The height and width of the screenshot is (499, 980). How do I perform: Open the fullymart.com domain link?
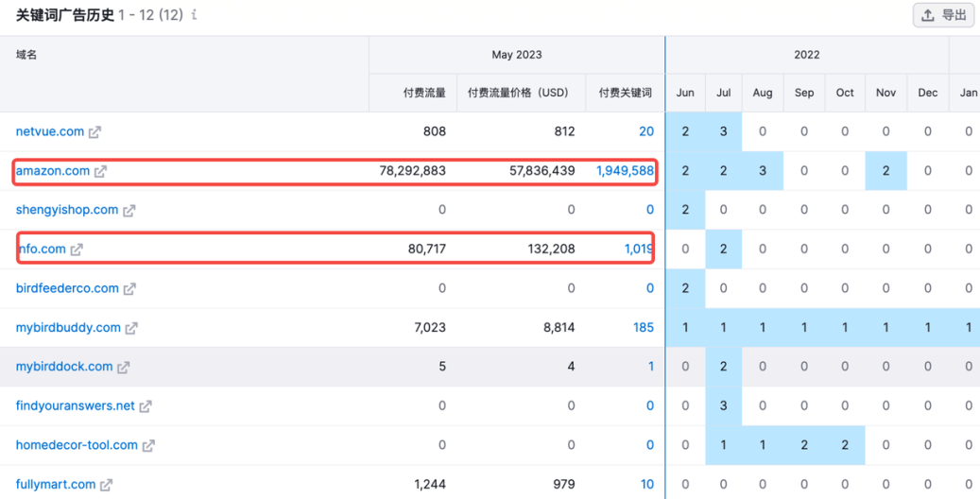(x=55, y=484)
